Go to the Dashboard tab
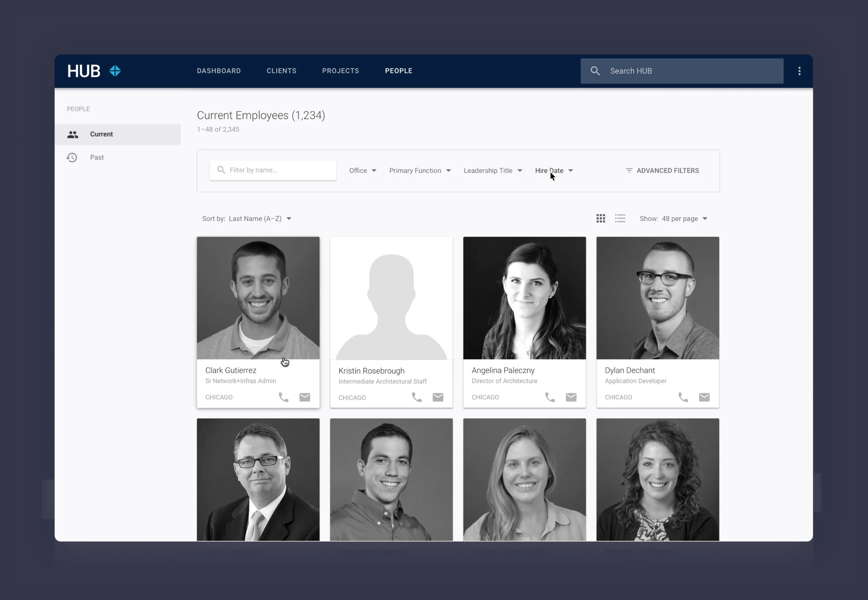The height and width of the screenshot is (600, 868). point(219,71)
